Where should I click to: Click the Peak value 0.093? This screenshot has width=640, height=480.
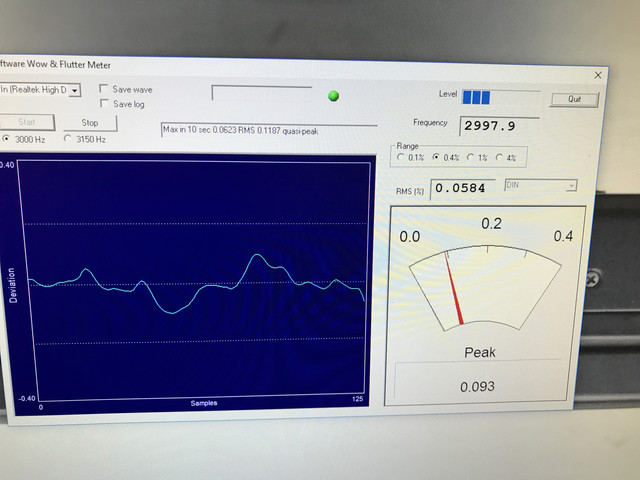(x=477, y=387)
